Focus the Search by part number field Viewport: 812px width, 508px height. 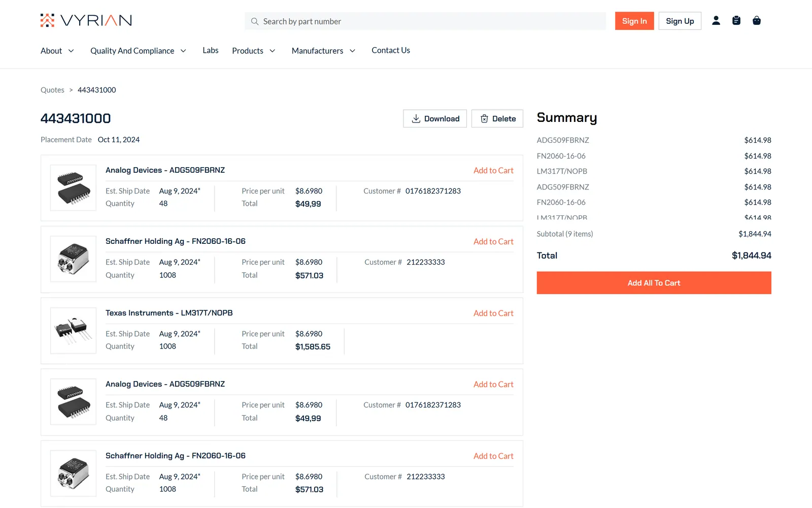coord(425,21)
